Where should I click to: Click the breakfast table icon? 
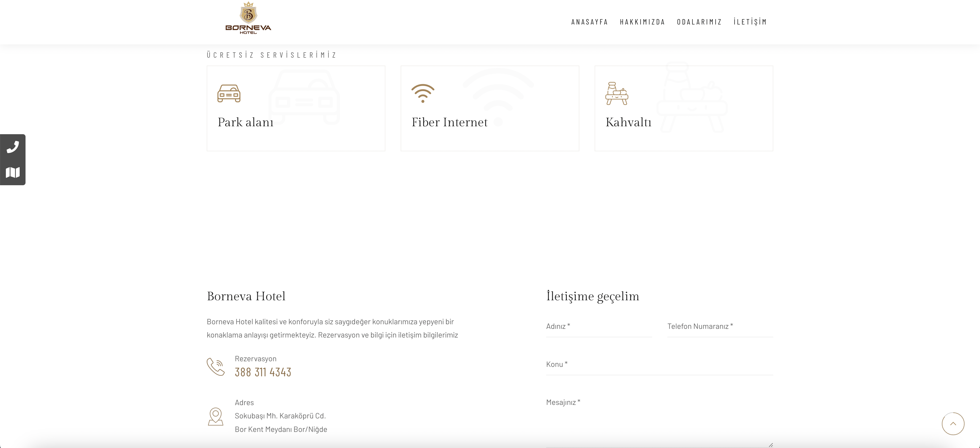[616, 93]
